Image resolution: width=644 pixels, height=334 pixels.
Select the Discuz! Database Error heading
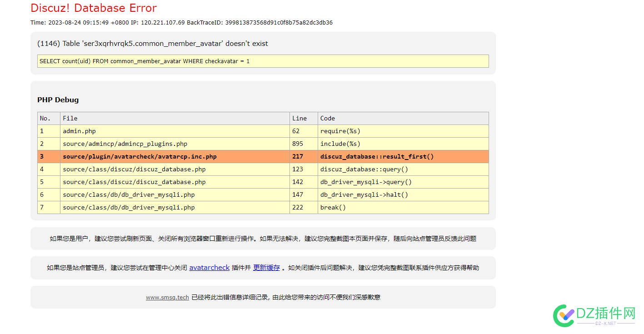[x=94, y=8]
